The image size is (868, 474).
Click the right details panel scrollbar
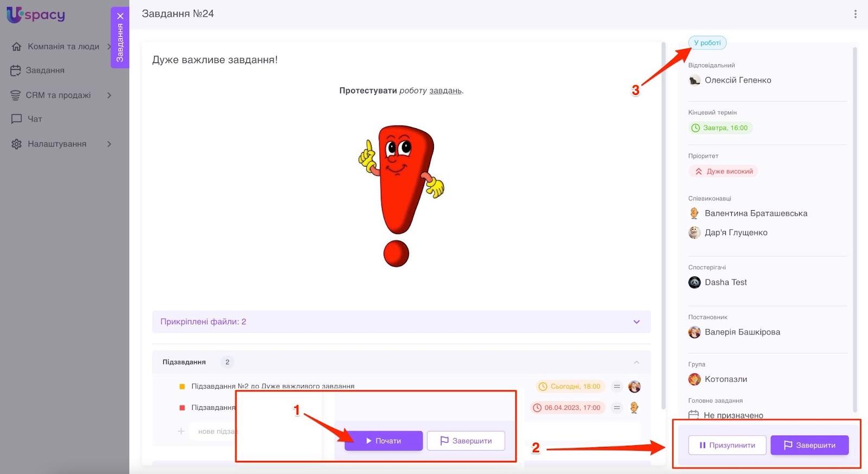point(855,229)
